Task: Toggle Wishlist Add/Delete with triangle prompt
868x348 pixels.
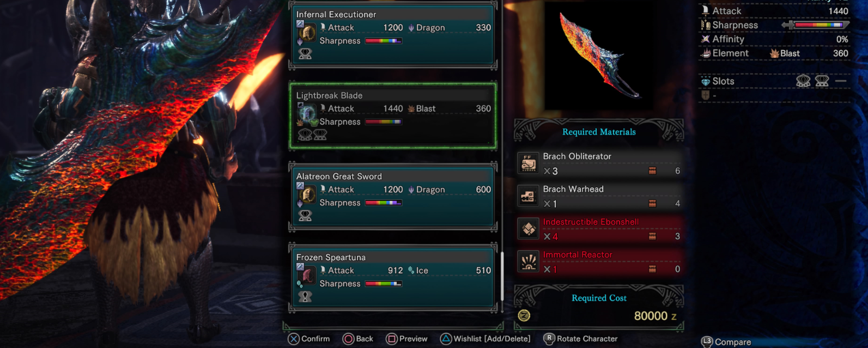Action: (485, 339)
